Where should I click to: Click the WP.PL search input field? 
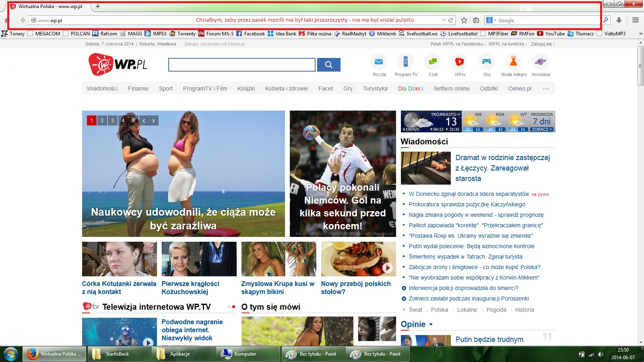242,65
